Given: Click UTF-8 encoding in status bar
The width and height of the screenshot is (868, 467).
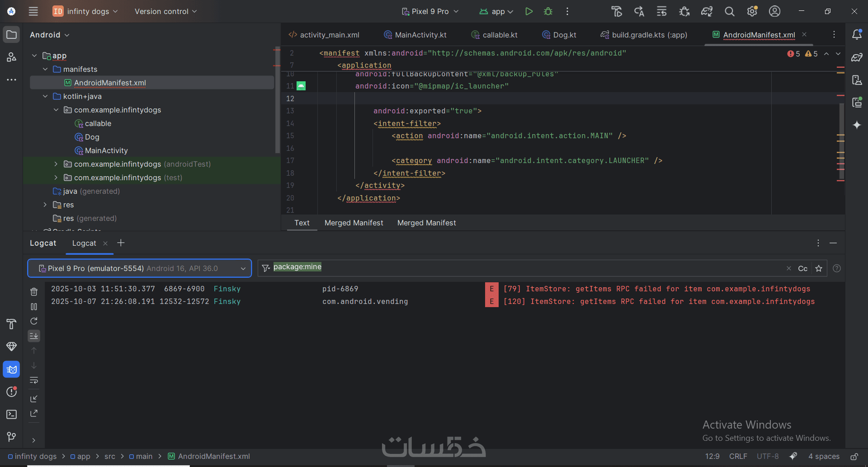Looking at the screenshot, I should click(768, 456).
